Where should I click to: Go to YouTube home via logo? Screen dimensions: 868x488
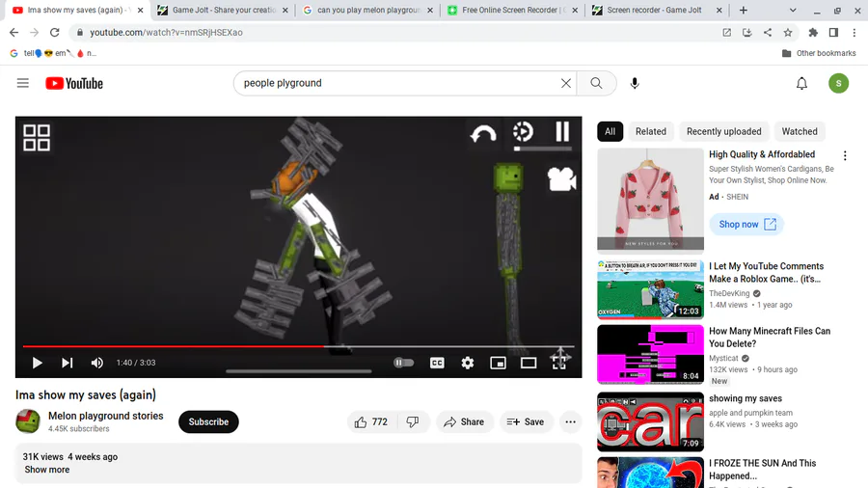74,83
